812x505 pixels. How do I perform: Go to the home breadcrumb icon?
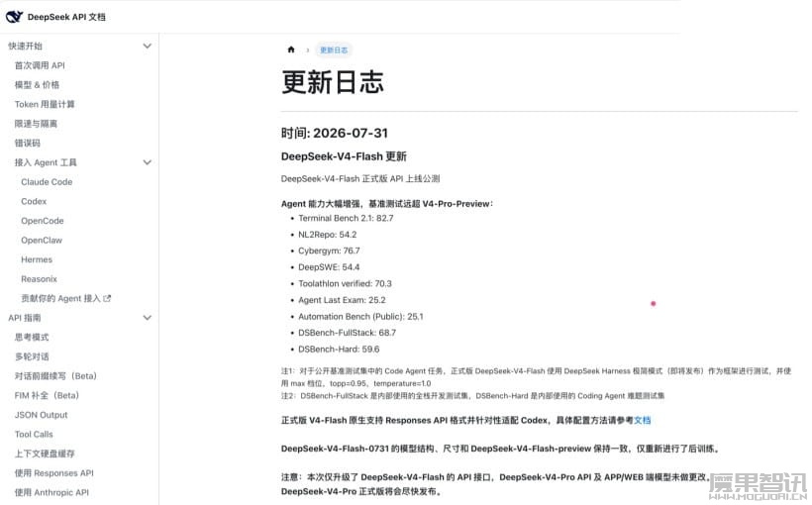click(x=291, y=50)
